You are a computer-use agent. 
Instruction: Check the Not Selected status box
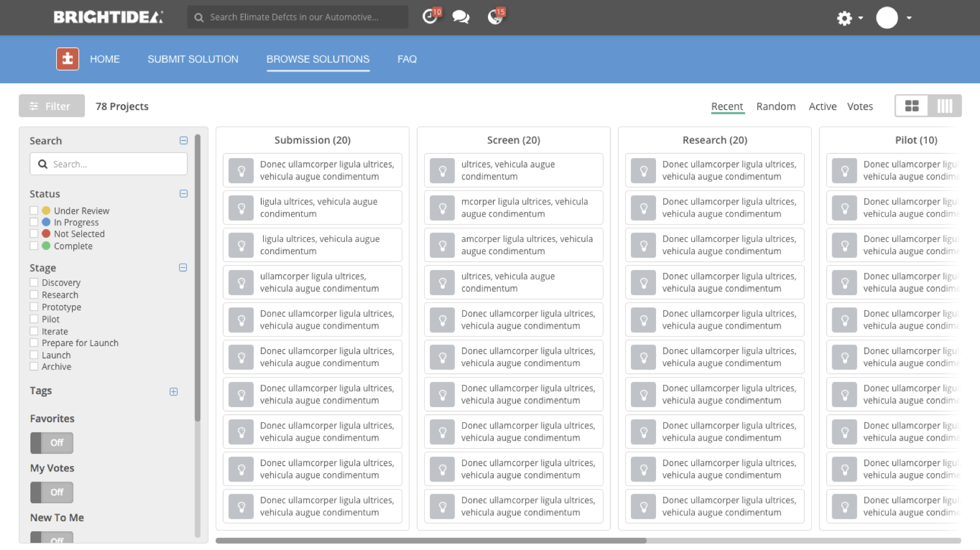coord(34,234)
